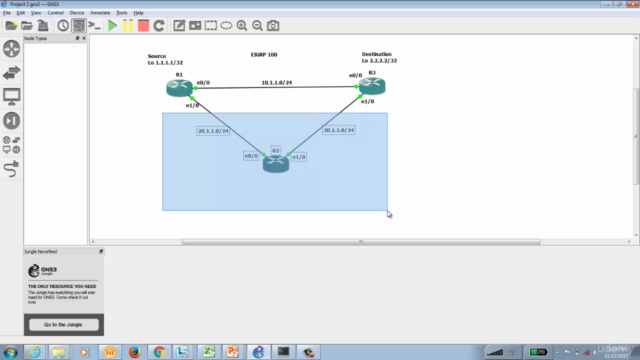Open Internet Explorer from the taskbar
Viewport: 640px width, 360px height.
[34, 352]
